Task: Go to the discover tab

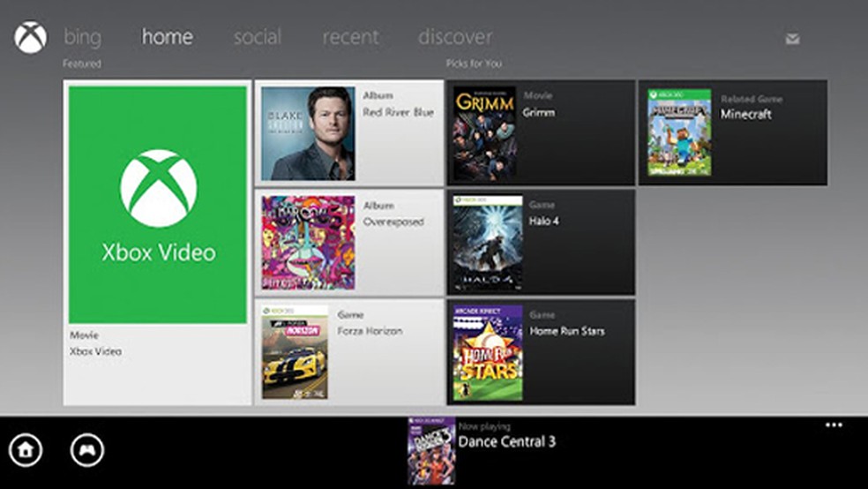Action: click(x=455, y=36)
